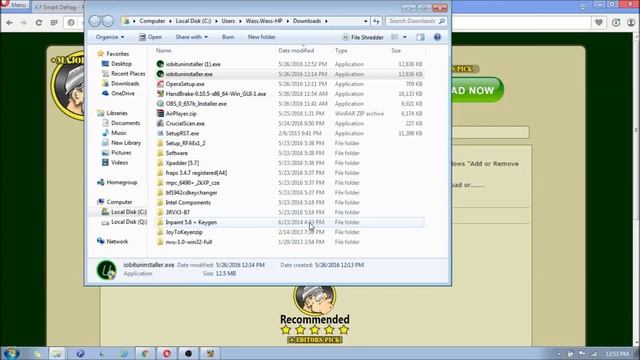Open the Share with dropdown

coord(191,37)
